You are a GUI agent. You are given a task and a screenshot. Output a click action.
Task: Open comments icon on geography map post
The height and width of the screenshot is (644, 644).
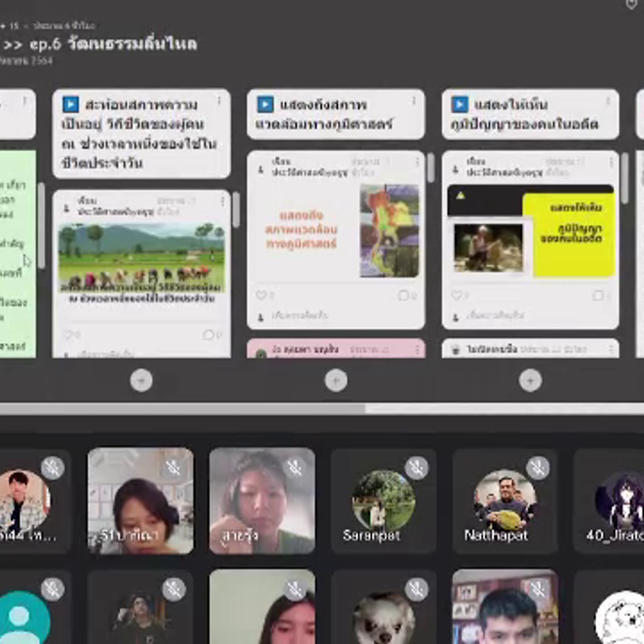[404, 295]
